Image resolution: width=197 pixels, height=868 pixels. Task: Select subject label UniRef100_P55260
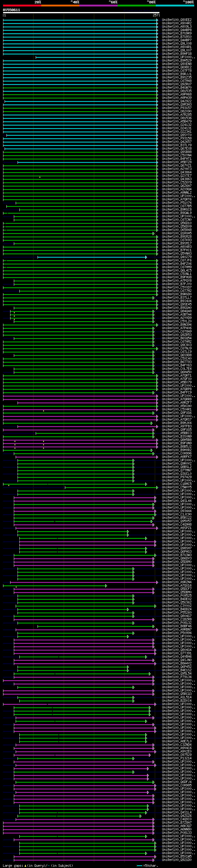click(177, 612)
